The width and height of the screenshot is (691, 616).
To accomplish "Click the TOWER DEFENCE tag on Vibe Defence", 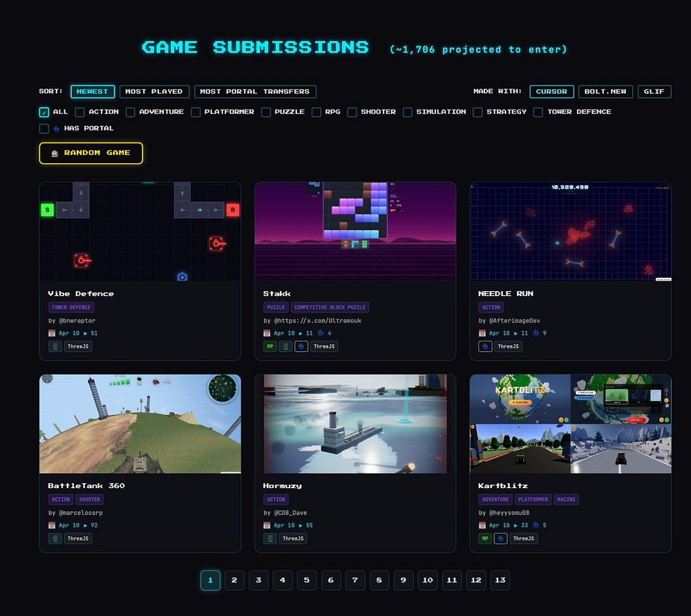I will [71, 308].
